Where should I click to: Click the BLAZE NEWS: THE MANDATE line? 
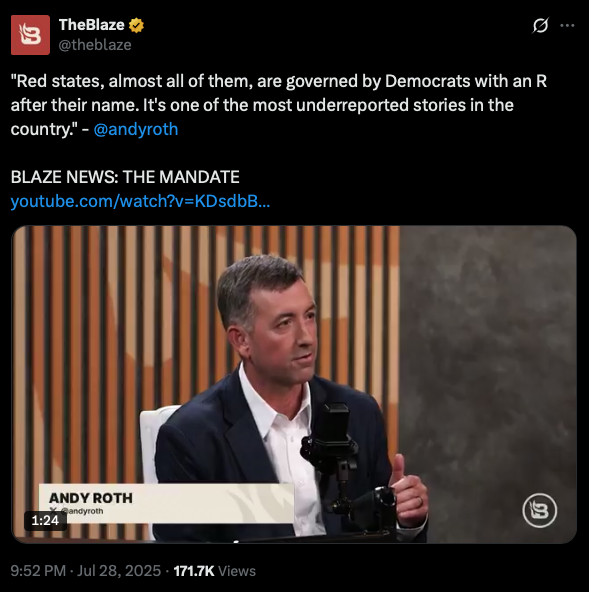125,177
